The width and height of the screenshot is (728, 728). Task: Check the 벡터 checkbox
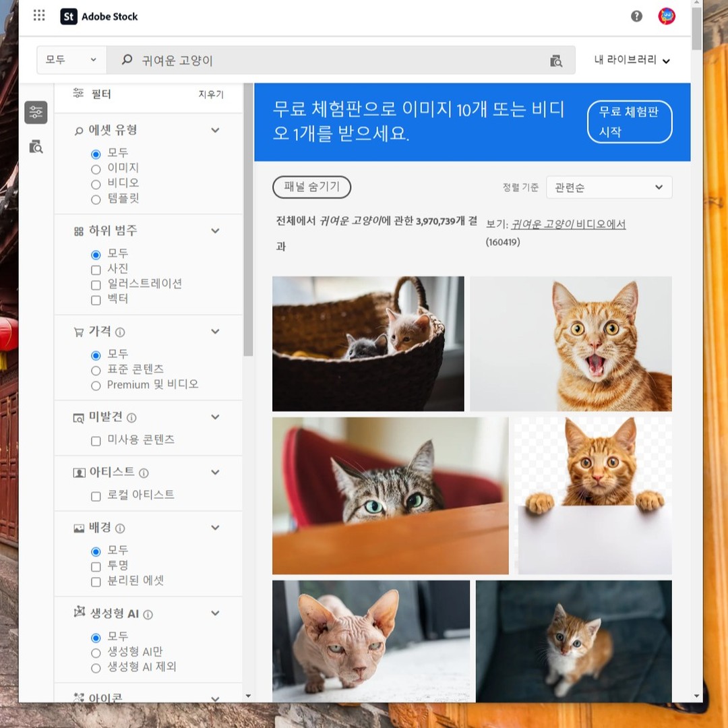pos(96,300)
